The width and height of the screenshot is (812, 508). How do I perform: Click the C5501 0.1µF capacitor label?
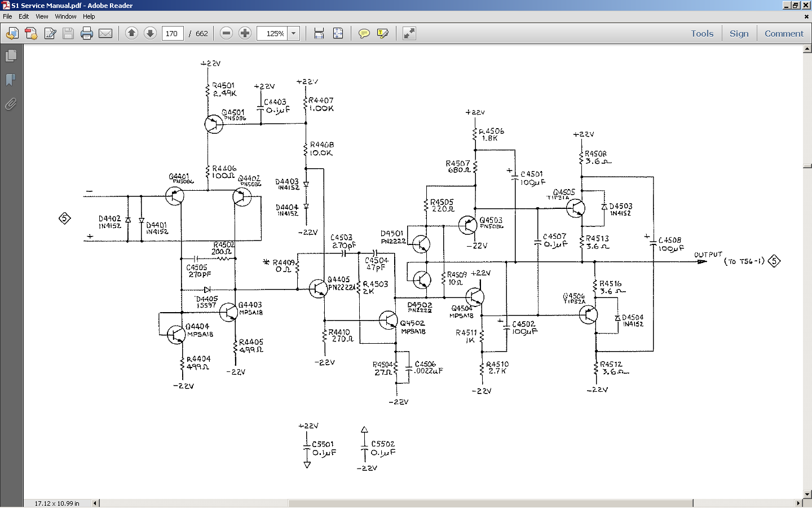click(324, 448)
